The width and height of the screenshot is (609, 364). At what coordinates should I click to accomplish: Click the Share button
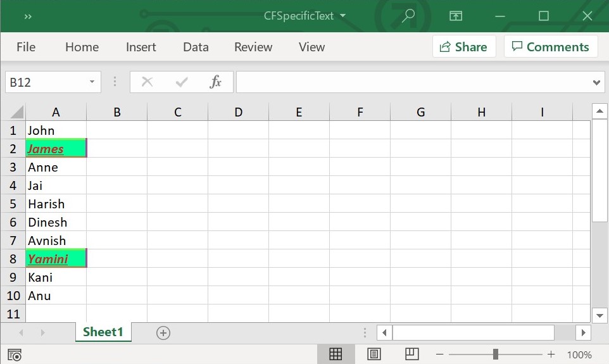coord(463,47)
